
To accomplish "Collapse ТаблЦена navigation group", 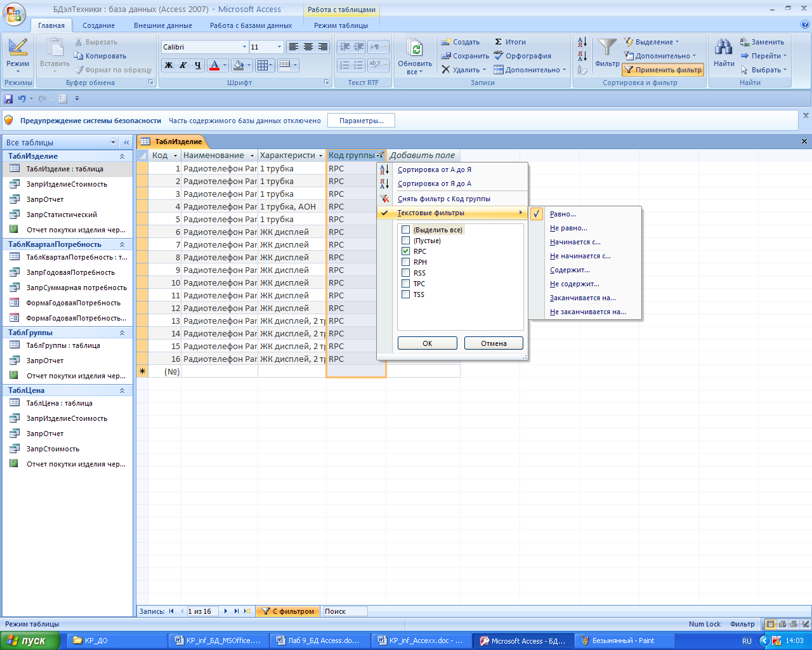I will (x=122, y=390).
